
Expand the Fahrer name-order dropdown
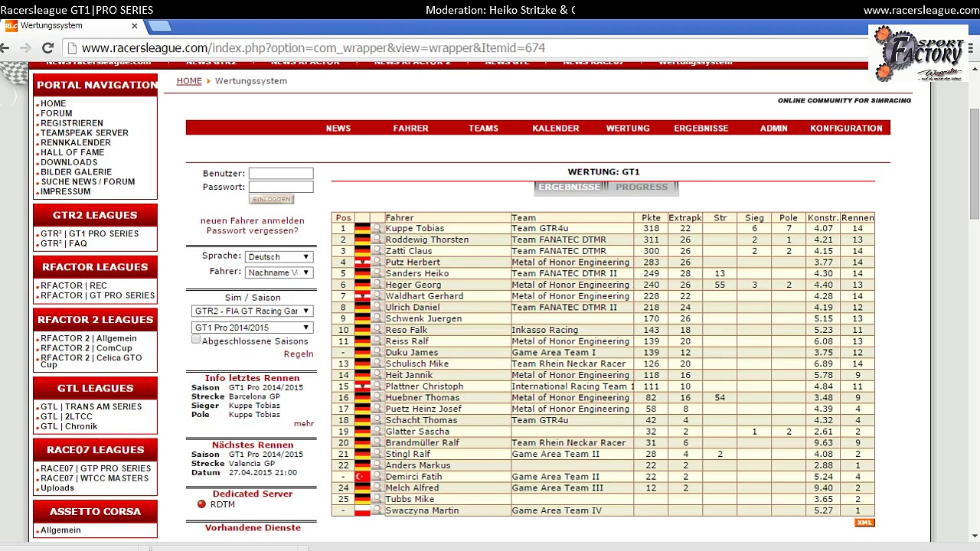pos(279,272)
